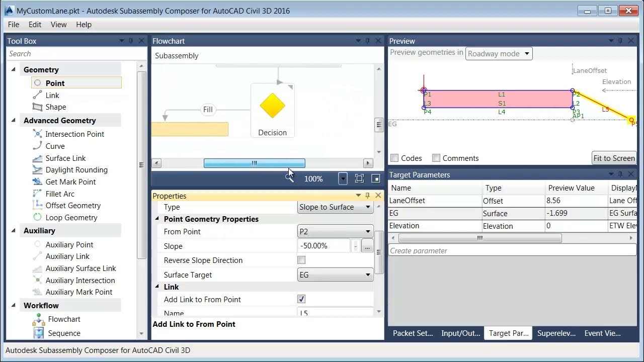The height and width of the screenshot is (362, 644).
Task: Pin the Preview panel
Action: point(620,41)
